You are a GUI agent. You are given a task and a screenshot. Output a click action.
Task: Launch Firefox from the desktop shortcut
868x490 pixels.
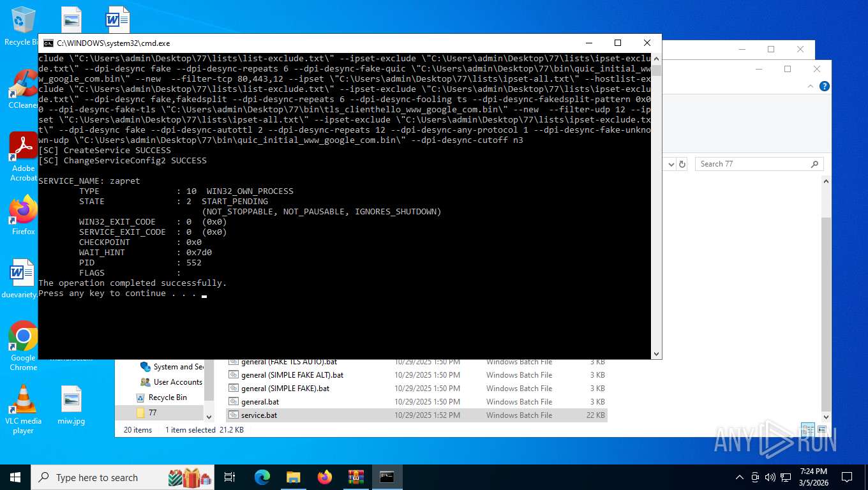coord(23,215)
